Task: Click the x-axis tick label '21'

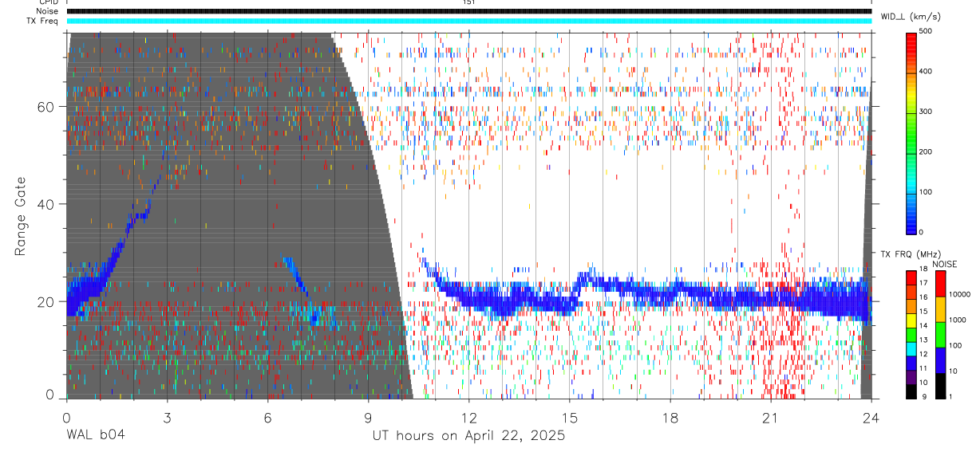Action: coord(771,418)
